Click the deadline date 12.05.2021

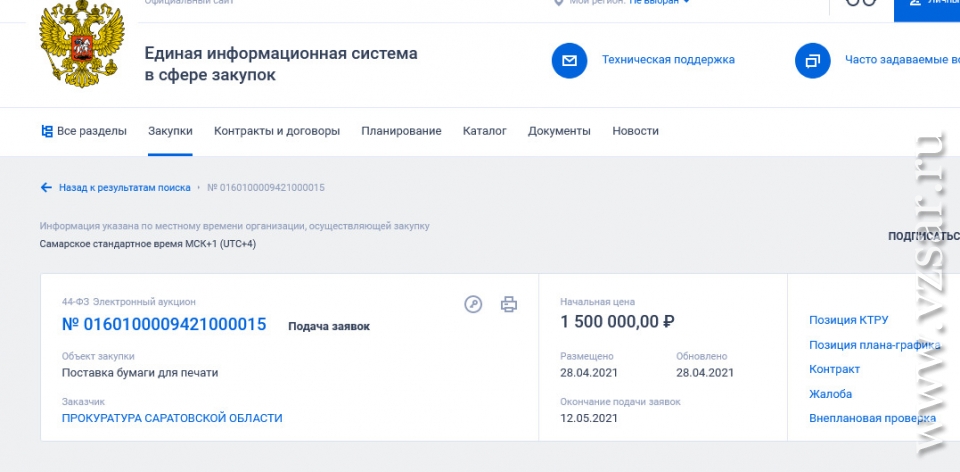tap(589, 418)
